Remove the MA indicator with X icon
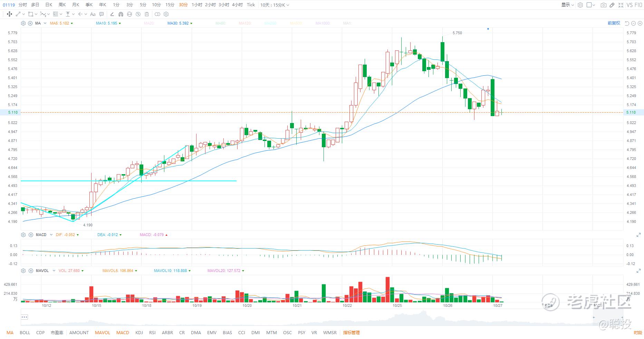This screenshot has height=339, width=644. [30, 23]
